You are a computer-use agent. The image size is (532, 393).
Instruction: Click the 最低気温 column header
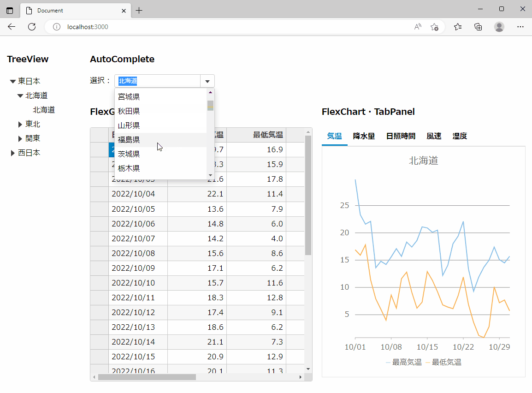pos(256,135)
